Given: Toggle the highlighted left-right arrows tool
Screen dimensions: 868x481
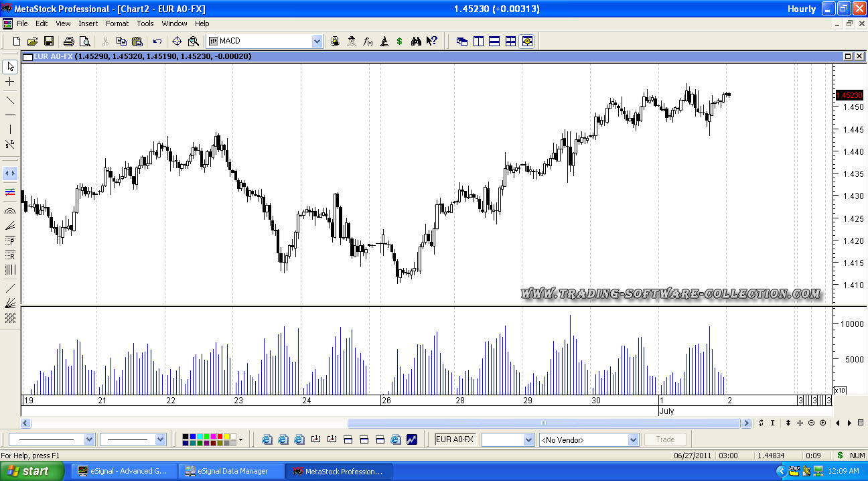Looking at the screenshot, I should coord(10,174).
